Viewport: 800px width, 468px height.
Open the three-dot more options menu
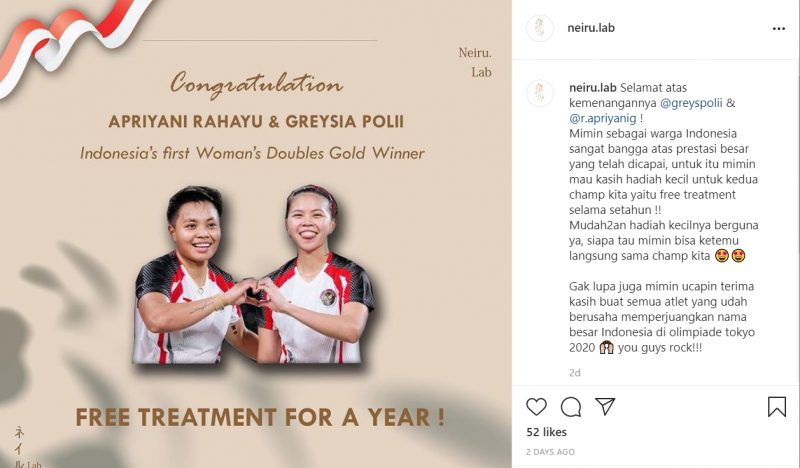[x=779, y=29]
